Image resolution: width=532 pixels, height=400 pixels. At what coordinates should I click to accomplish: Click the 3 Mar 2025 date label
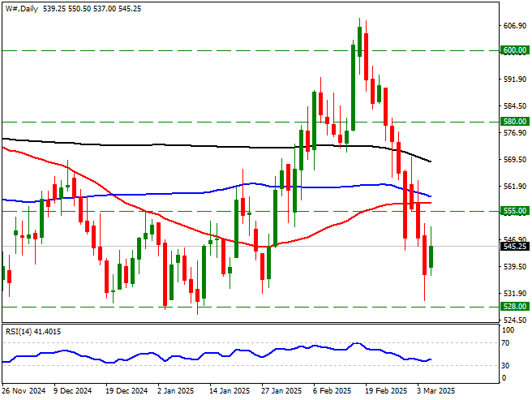[436, 391]
